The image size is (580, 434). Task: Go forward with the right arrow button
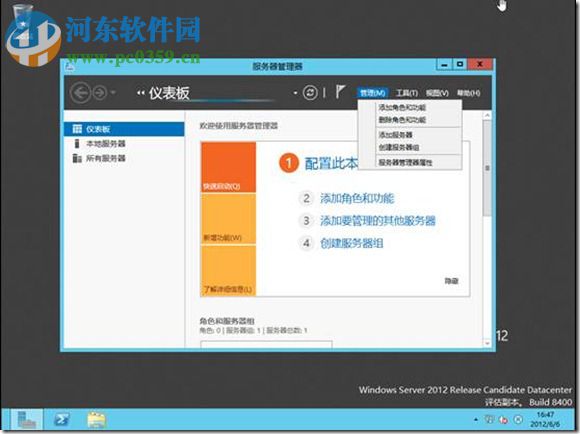point(100,93)
